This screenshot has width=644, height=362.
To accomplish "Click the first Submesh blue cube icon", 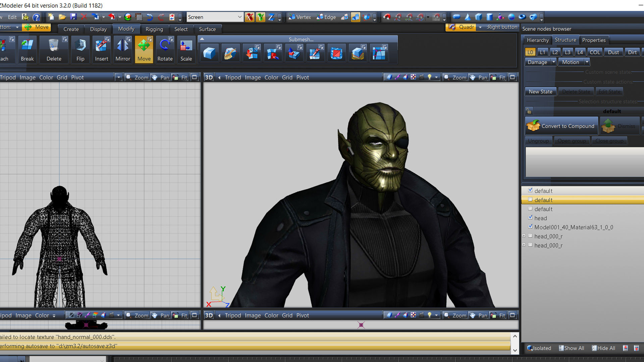I will tap(209, 53).
